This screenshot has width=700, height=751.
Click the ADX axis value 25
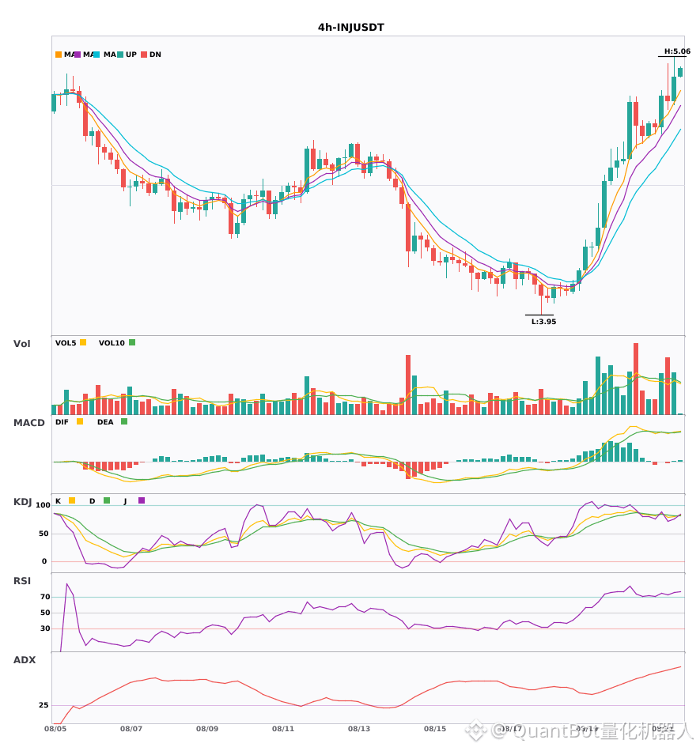point(44,705)
